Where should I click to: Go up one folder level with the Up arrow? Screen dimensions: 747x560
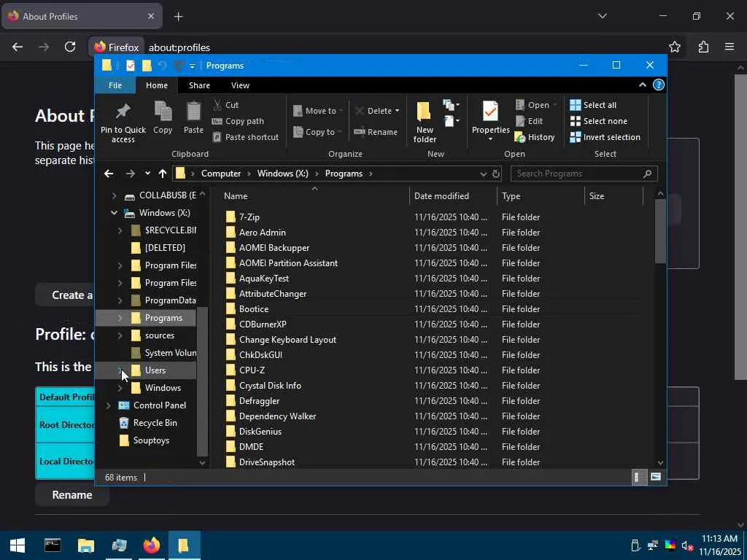coord(162,174)
